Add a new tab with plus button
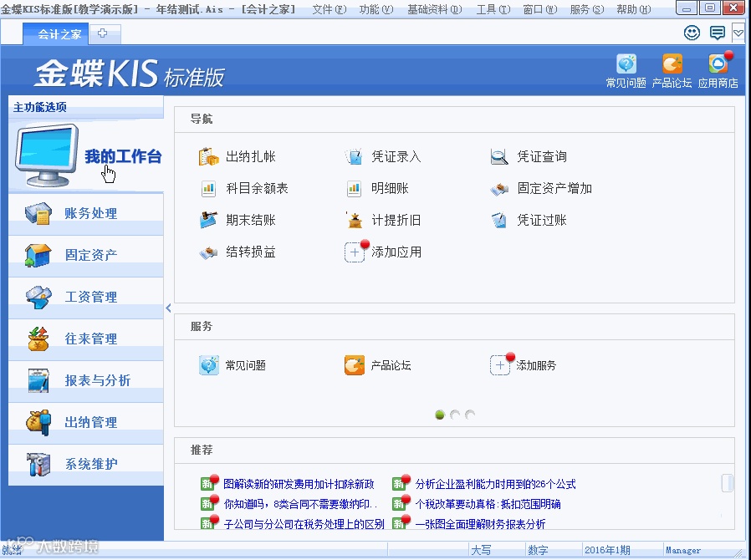The image size is (751, 560). pos(103,33)
